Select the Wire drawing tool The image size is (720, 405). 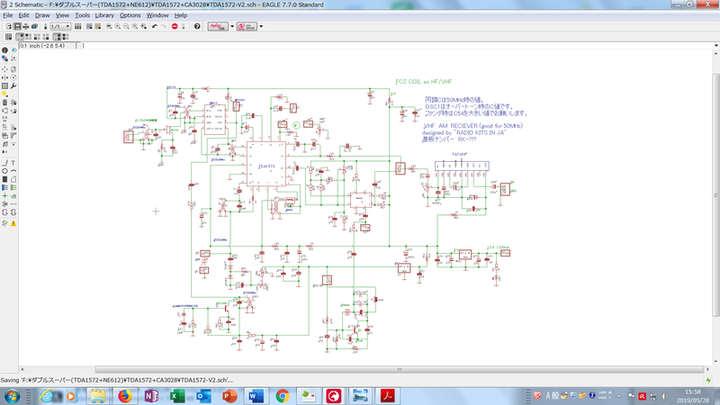tap(5, 161)
